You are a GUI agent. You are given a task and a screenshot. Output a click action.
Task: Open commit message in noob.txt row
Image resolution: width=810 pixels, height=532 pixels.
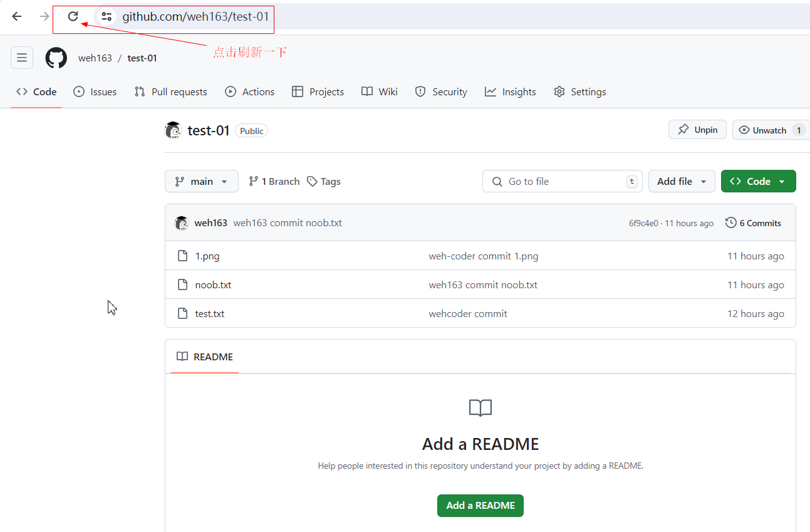pos(483,284)
